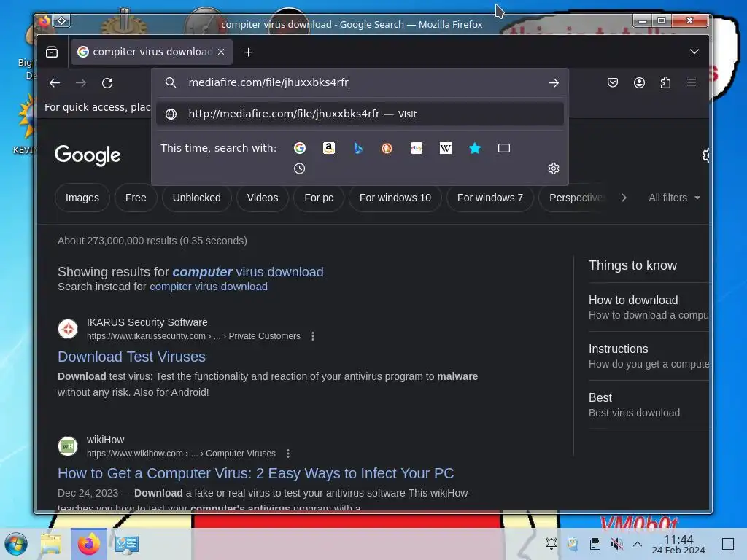The width and height of the screenshot is (747, 560).
Task: Search this time with Google
Action: tap(300, 148)
